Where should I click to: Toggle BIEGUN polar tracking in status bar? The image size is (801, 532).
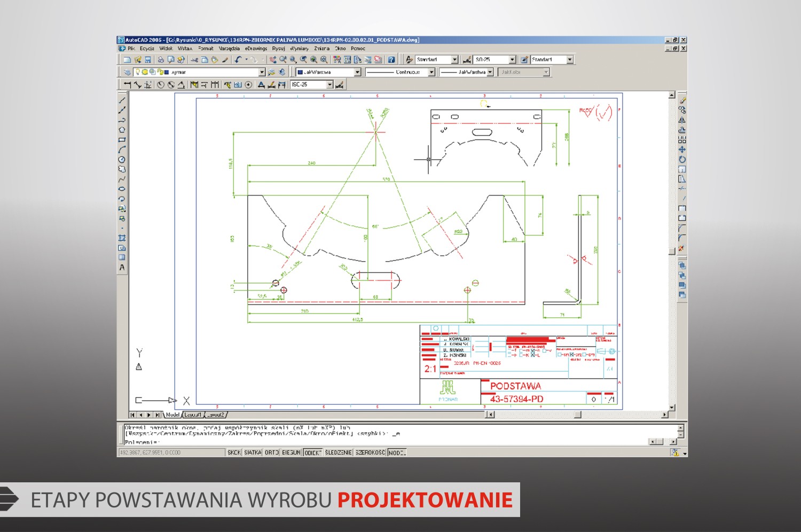pos(291,452)
